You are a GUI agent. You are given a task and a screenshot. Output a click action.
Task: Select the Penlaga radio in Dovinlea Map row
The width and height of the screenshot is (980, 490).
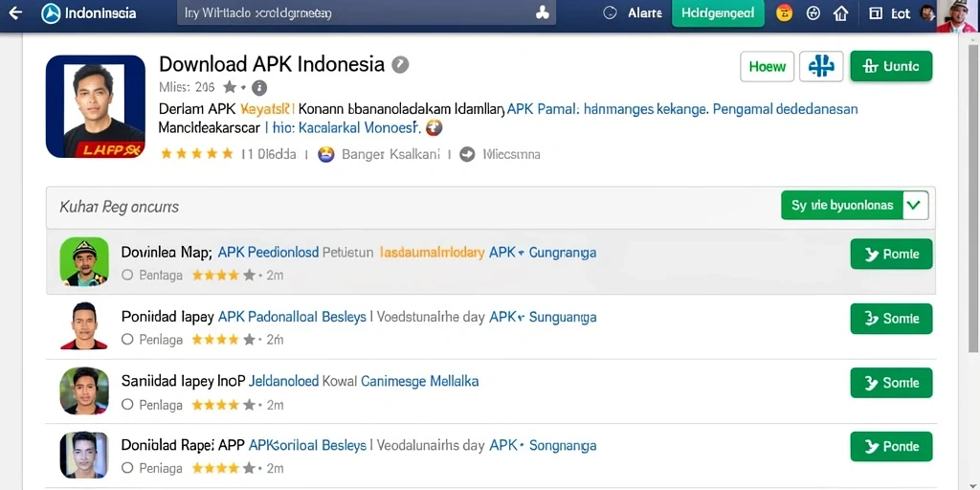(x=127, y=275)
